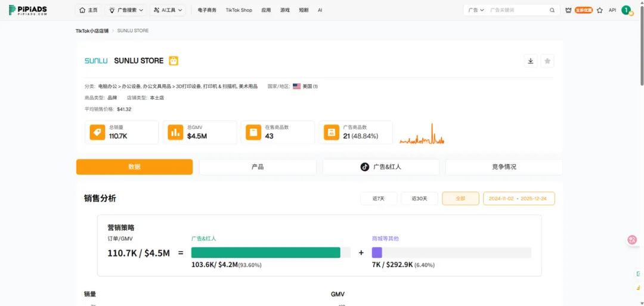Screen dimensions: 644x306
Task: Expand the 广告搜索 dropdown menu
Action: [x=126, y=10]
